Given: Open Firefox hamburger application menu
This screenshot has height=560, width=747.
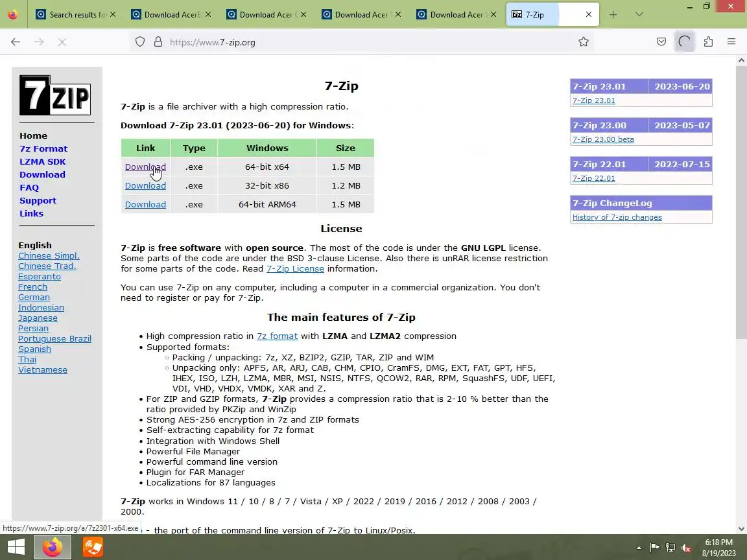Looking at the screenshot, I should pos(731,42).
